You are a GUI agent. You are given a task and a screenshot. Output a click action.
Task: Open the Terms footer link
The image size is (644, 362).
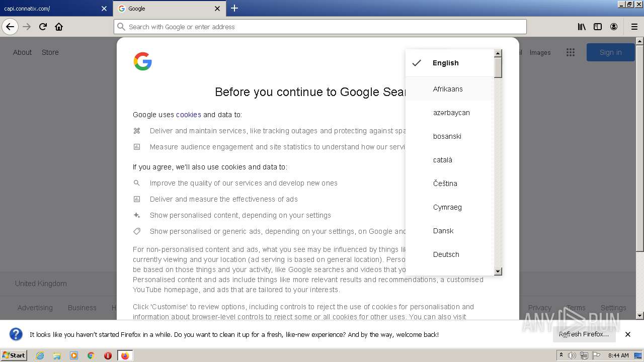576,308
